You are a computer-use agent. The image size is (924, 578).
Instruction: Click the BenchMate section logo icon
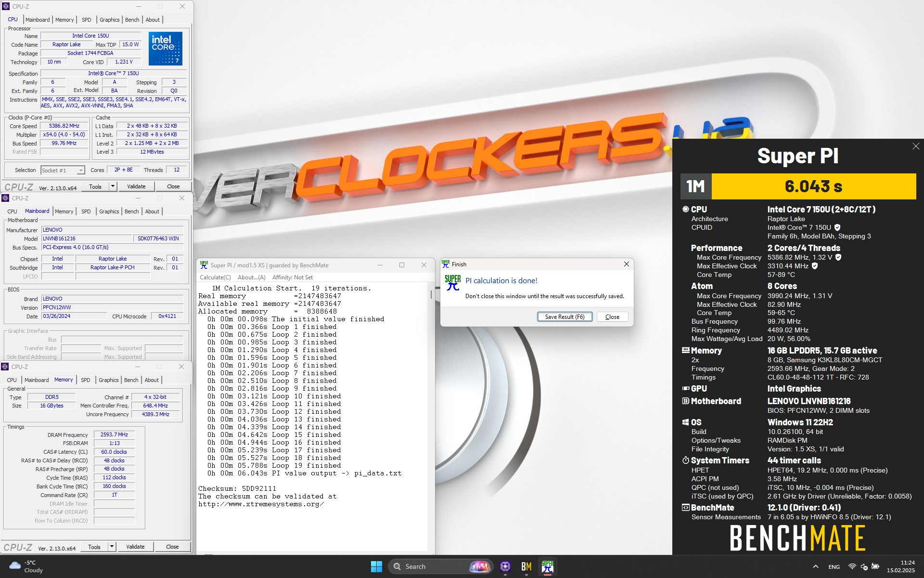point(685,507)
